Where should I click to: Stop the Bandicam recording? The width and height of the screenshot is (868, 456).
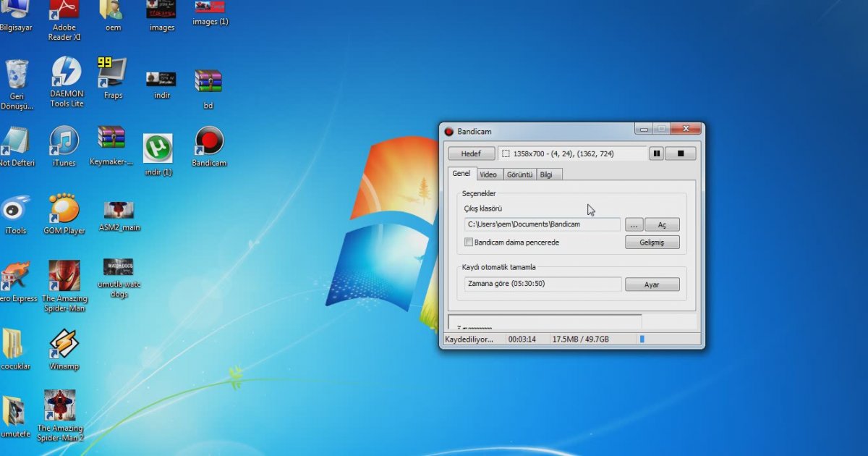pyautogui.click(x=681, y=153)
